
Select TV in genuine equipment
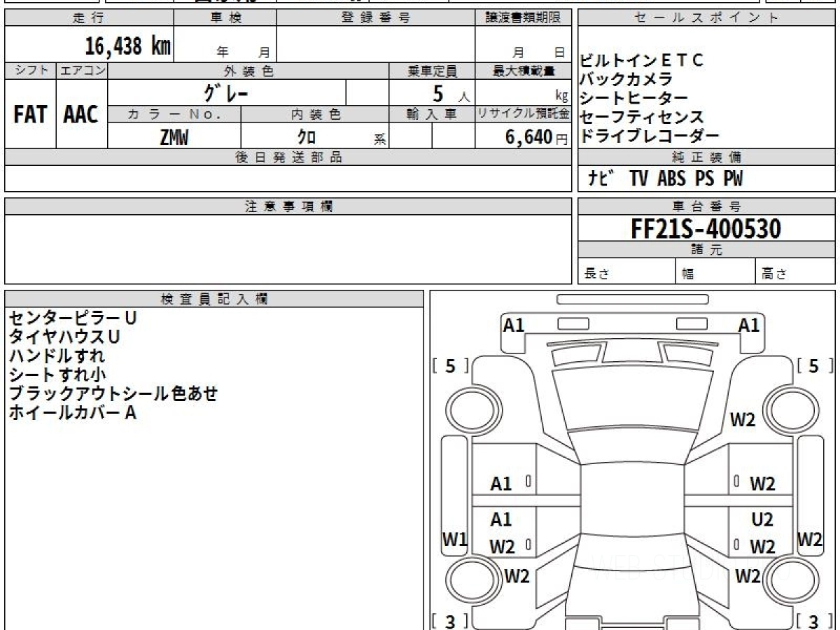(638, 178)
